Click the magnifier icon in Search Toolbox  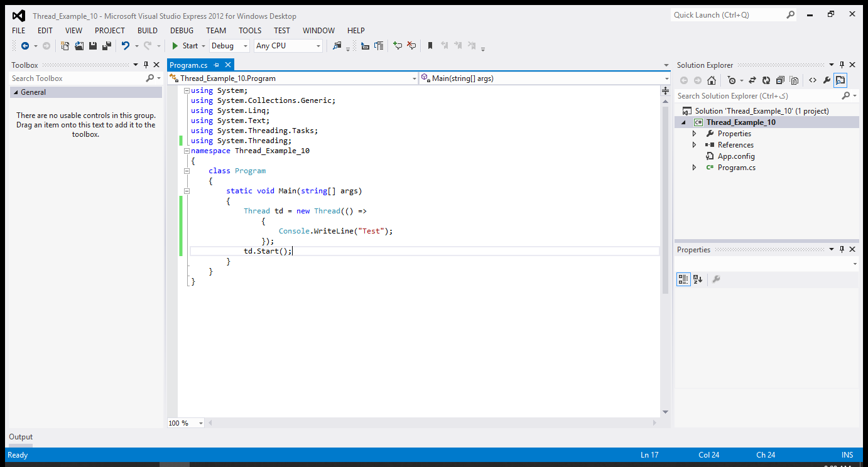tap(149, 78)
